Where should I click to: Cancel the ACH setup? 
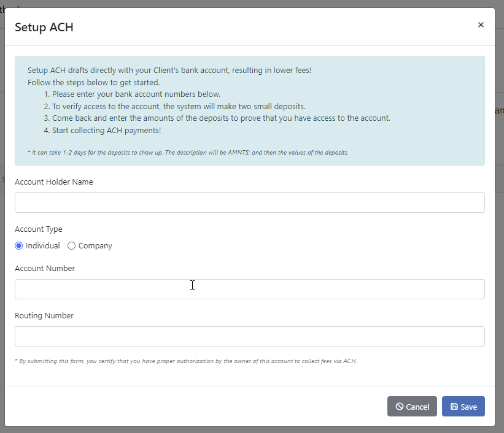[412, 407]
